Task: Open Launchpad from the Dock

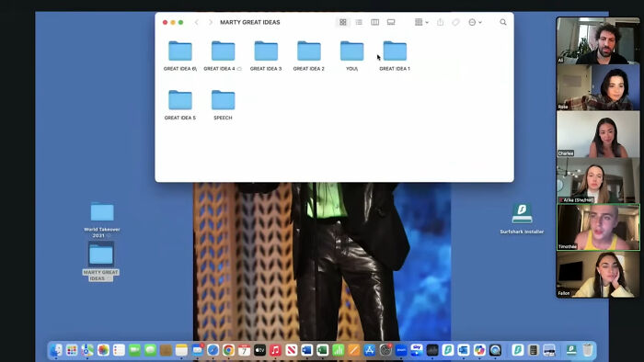Action: [72, 350]
